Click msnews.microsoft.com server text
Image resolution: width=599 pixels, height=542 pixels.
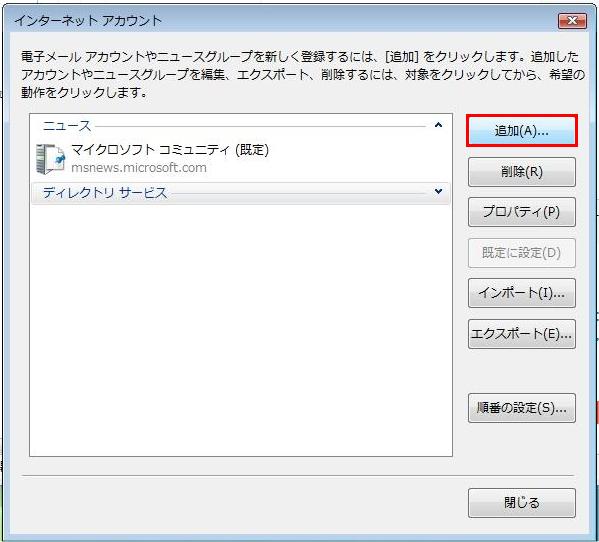(x=139, y=168)
